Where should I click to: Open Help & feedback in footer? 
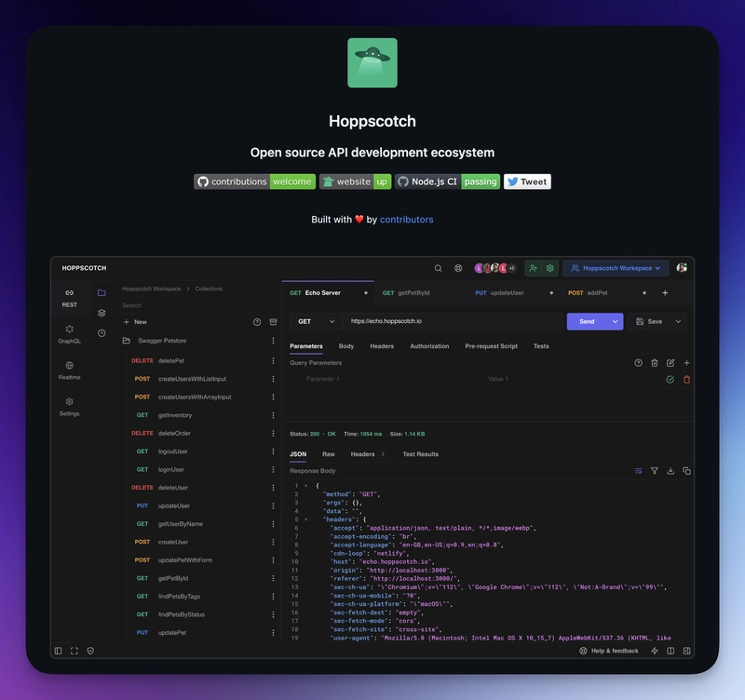pos(609,651)
